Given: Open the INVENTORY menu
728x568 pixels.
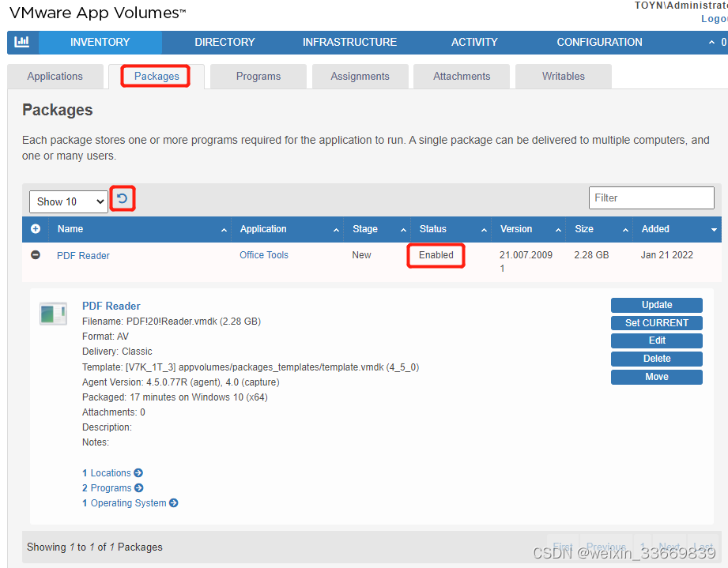Looking at the screenshot, I should 100,42.
